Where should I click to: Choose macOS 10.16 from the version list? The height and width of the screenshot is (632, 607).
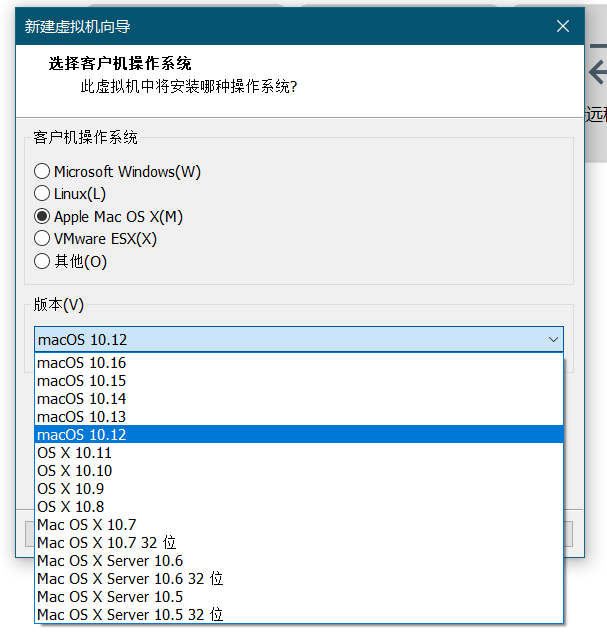[299, 363]
